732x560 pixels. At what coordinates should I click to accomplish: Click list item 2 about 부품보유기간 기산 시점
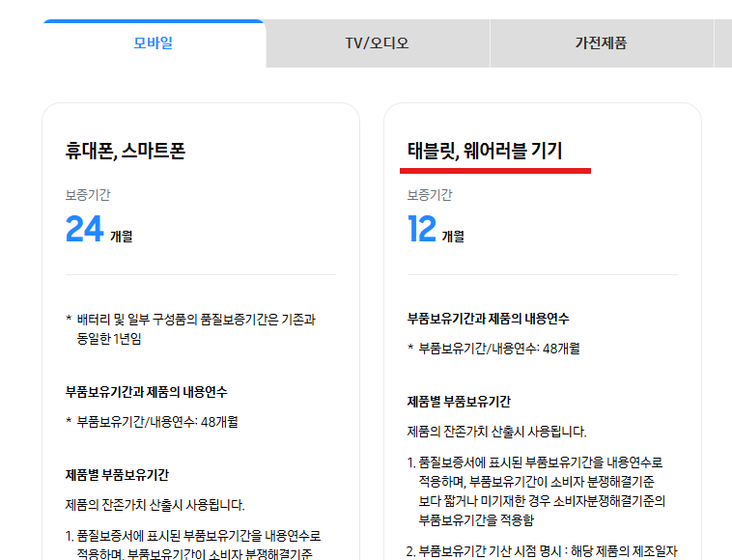pyautogui.click(x=546, y=552)
